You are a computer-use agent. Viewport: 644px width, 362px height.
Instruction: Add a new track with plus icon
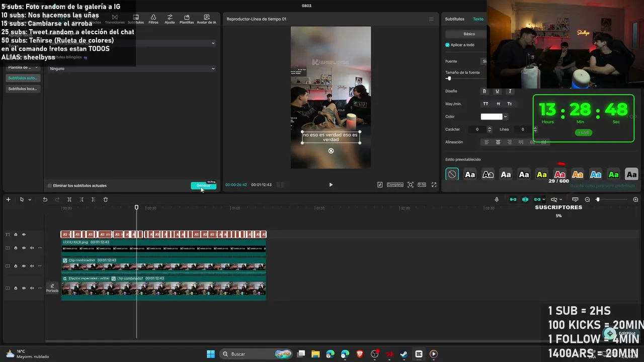(8, 200)
